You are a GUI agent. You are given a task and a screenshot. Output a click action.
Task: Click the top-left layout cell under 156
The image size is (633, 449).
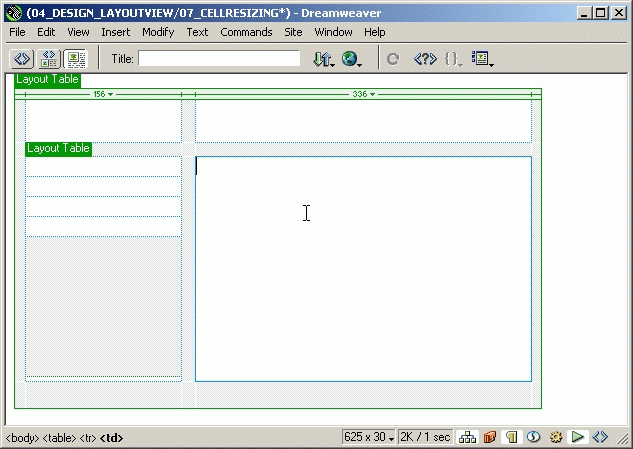[103, 121]
